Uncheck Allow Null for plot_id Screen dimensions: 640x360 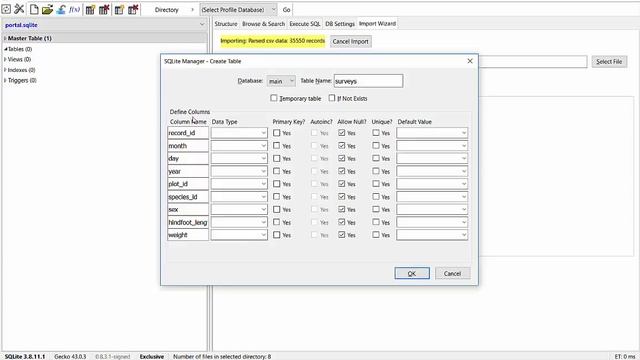(342, 184)
